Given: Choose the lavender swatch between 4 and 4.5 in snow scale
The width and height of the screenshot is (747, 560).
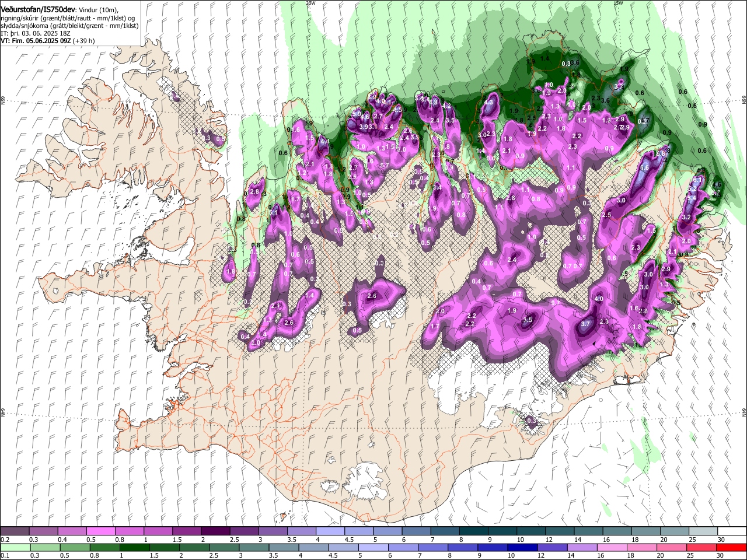Looking at the screenshot, I should (x=330, y=531).
